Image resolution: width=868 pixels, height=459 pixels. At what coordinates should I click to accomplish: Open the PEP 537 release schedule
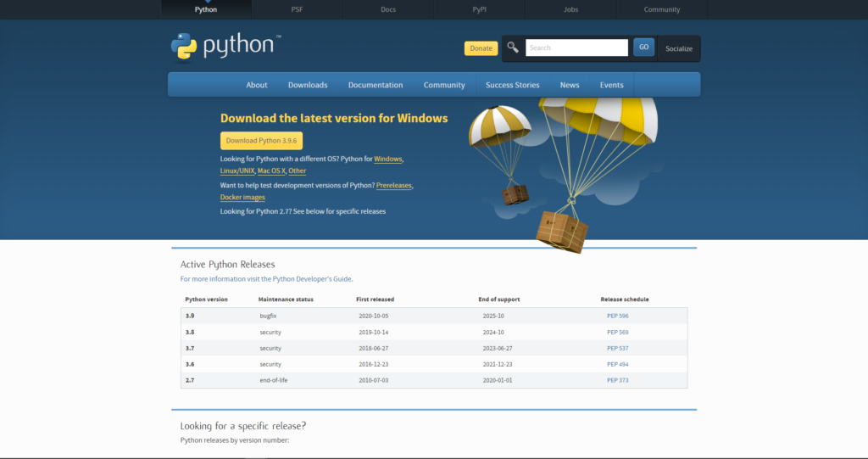(618, 349)
